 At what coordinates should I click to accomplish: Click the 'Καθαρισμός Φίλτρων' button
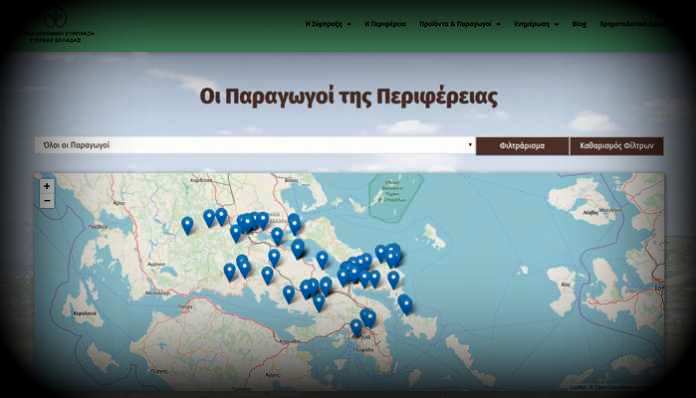click(617, 146)
